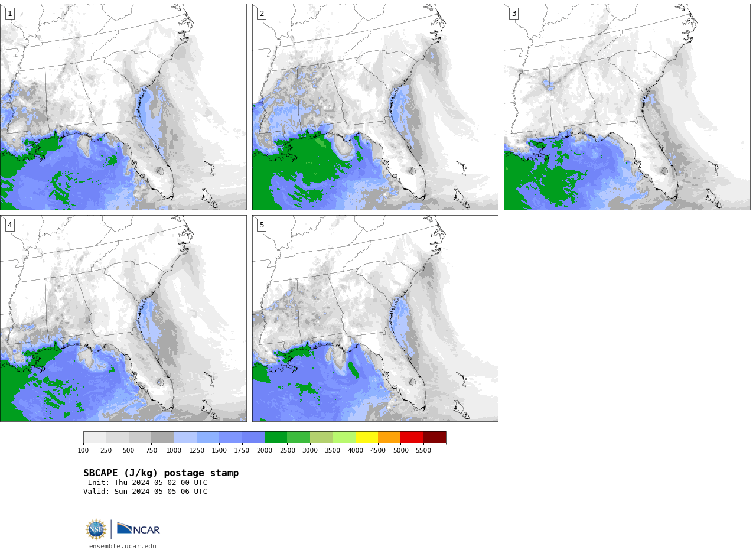Click the Valid: Sun 2024-05-05 06 UTC text
Viewport: 756px width, 553px height.
pyautogui.click(x=145, y=492)
